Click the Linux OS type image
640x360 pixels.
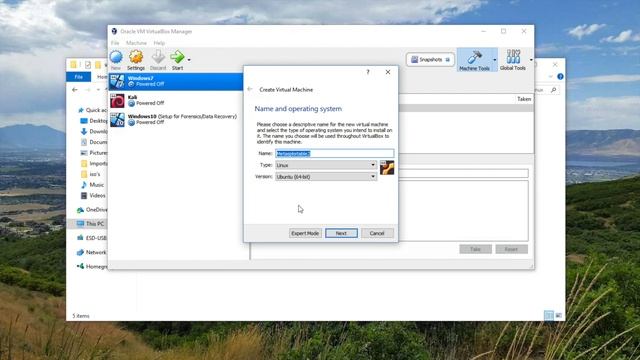(x=387, y=168)
